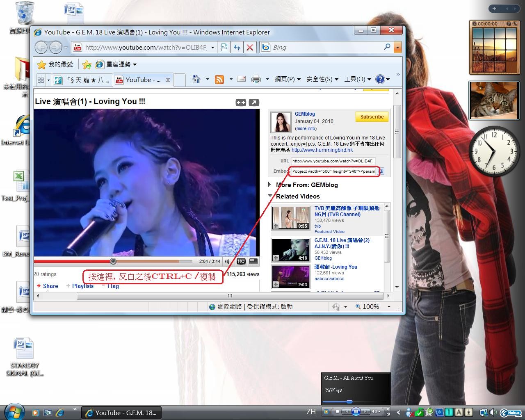Open the search provider dropdown arrow
This screenshot has height=420, width=525.
[397, 48]
